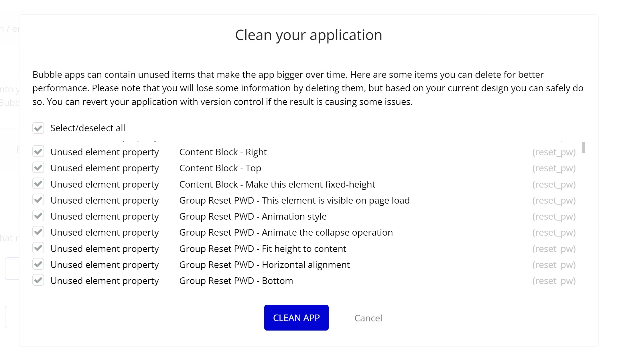This screenshot has height=364, width=619.
Task: Click the unused items list scrollbar thumb
Action: coord(583,147)
